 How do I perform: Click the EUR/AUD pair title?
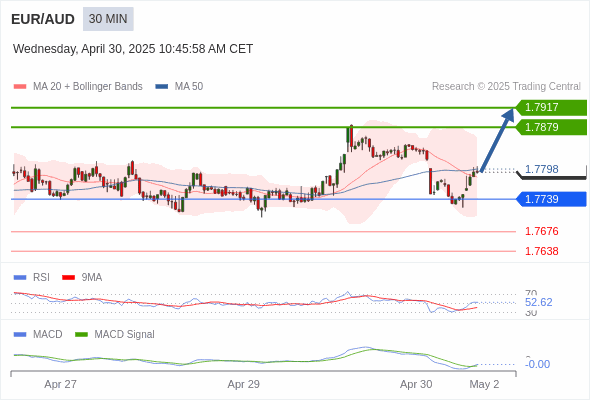click(x=43, y=19)
